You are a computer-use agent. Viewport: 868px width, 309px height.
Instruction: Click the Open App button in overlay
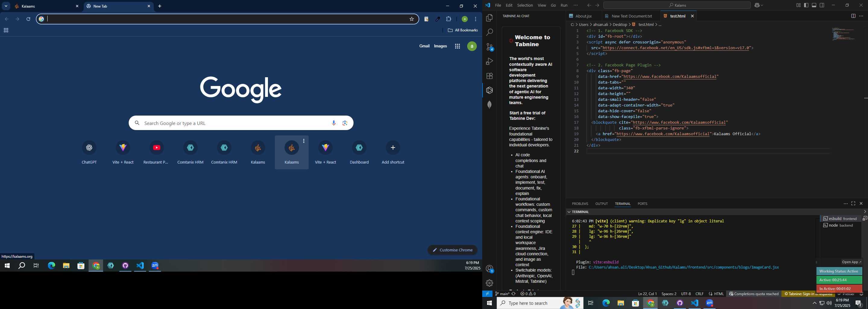(851, 262)
